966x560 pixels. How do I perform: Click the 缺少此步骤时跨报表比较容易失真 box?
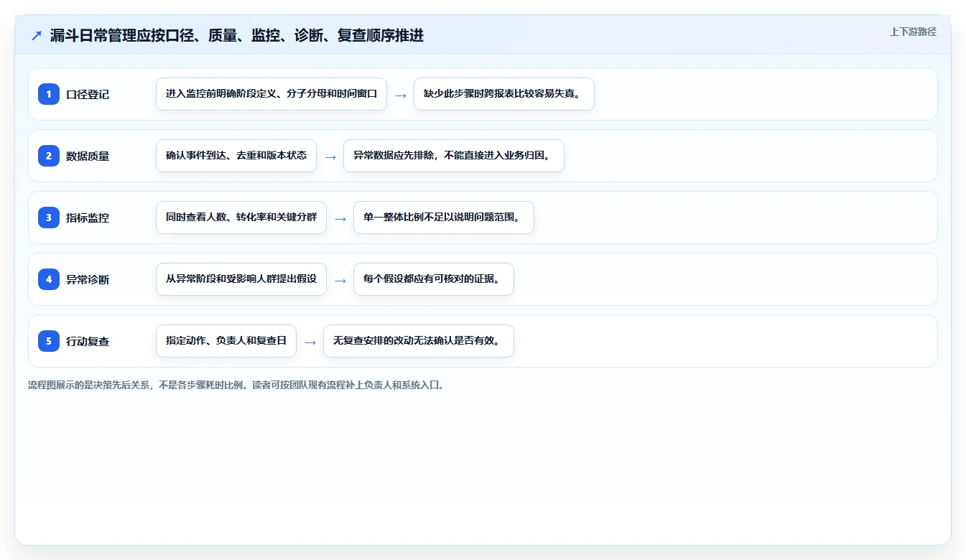pos(504,94)
